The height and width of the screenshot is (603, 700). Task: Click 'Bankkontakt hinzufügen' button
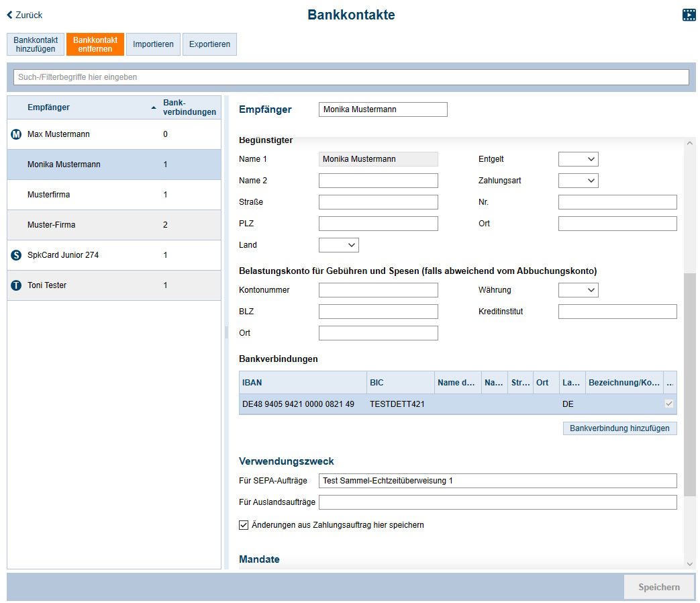click(x=36, y=44)
